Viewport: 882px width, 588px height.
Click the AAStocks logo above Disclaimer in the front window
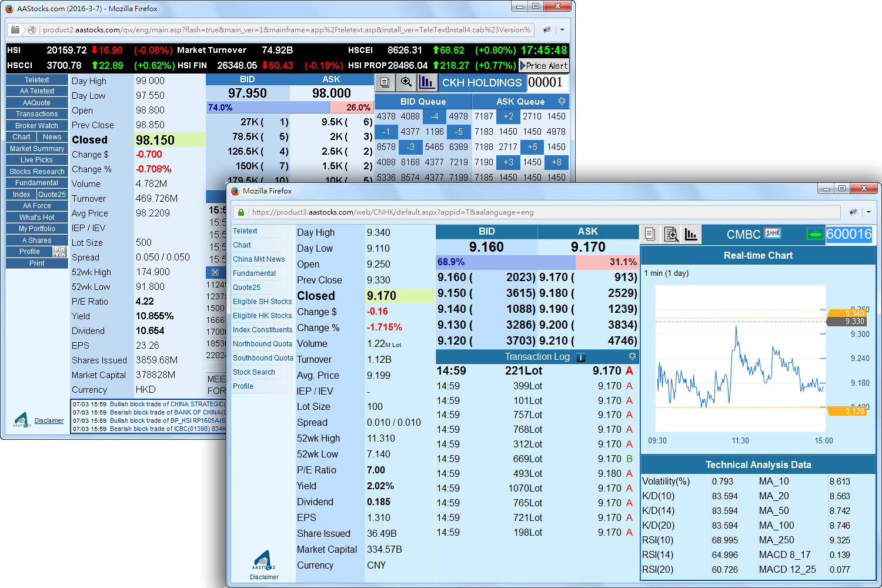(264, 560)
